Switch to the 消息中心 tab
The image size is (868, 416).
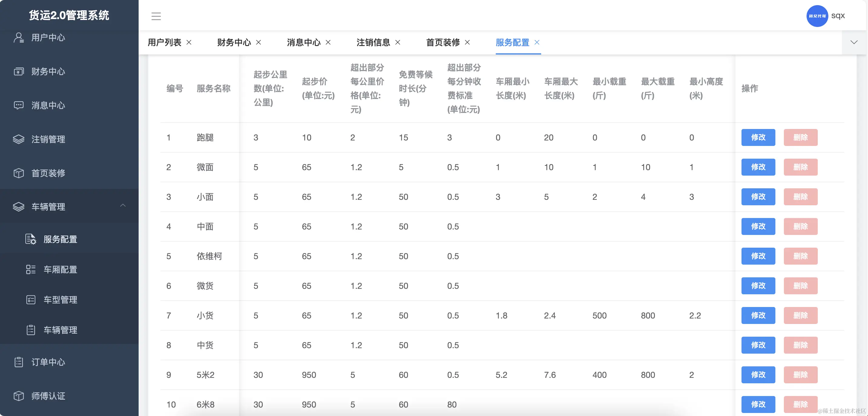pyautogui.click(x=304, y=42)
